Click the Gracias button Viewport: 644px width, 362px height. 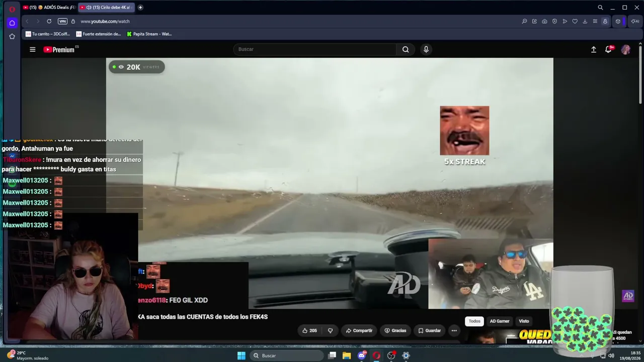(395, 330)
